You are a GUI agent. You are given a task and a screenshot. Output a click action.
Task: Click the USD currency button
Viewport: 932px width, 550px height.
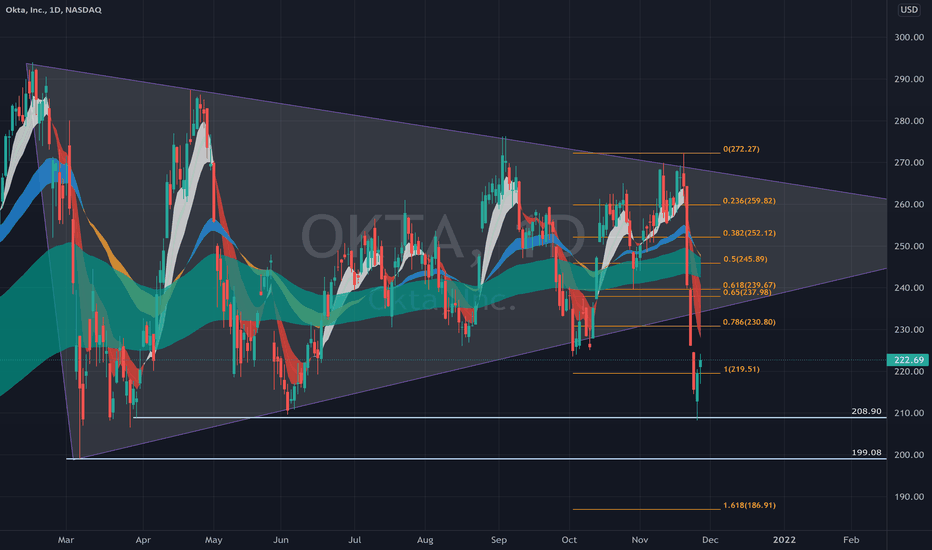[x=908, y=10]
